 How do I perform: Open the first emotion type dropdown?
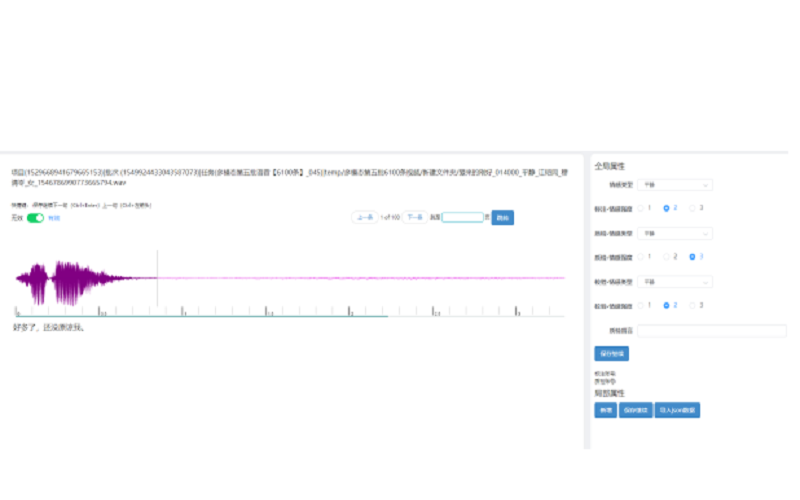[x=676, y=185]
